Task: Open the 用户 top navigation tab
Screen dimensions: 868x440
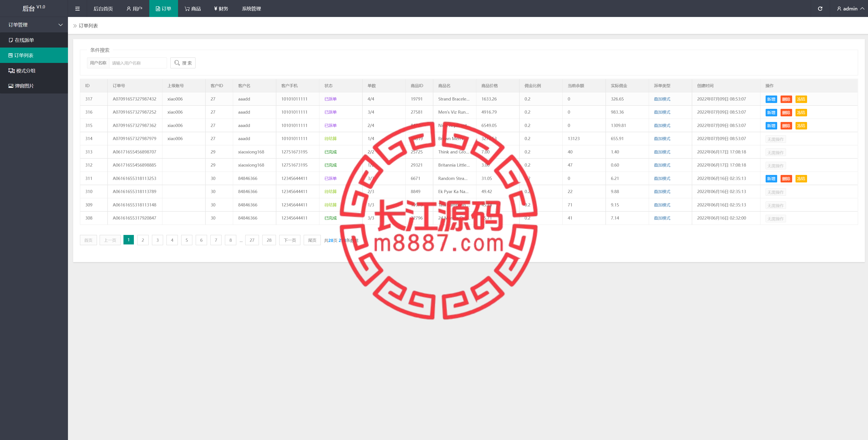Action: (134, 9)
